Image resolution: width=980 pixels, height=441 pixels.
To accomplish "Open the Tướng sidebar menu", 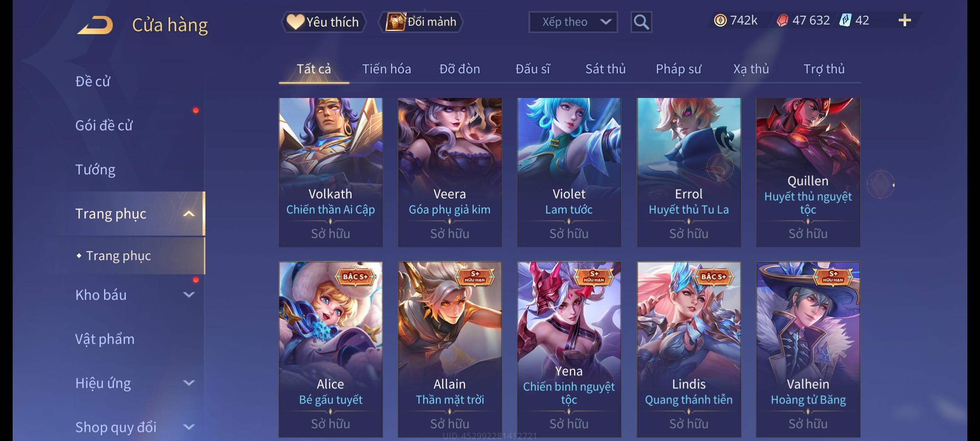I will click(x=96, y=169).
